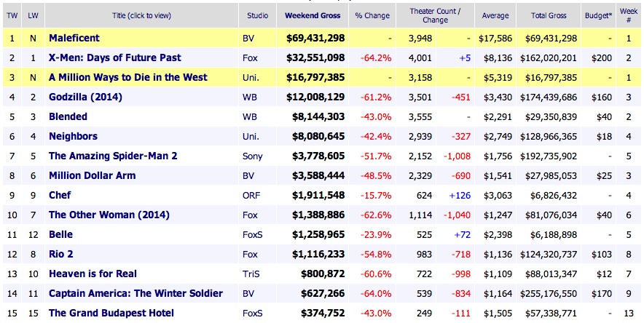Open Million Dollar Arm title link
This screenshot has height=323, width=644.
[92, 175]
